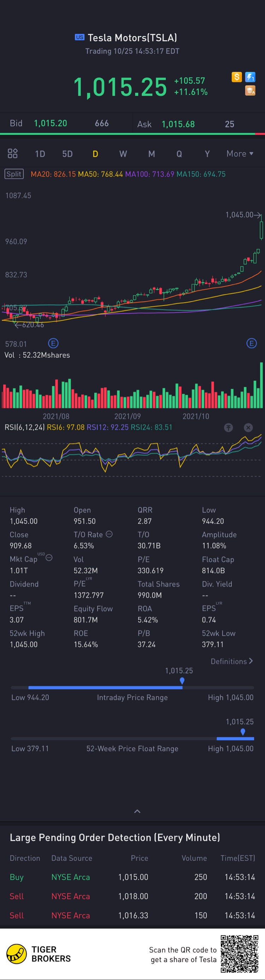Tap the Ask price 1,015.68
Screen dimensions: 265x980
(x=178, y=125)
